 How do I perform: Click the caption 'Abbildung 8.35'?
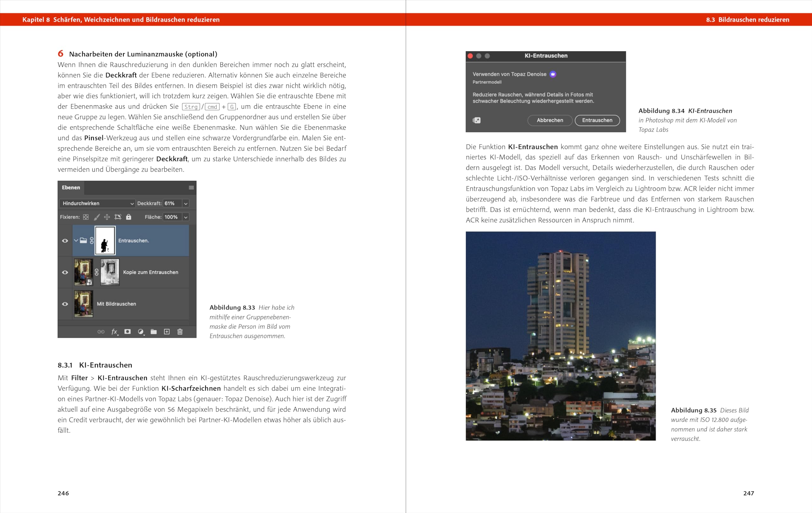pos(693,411)
